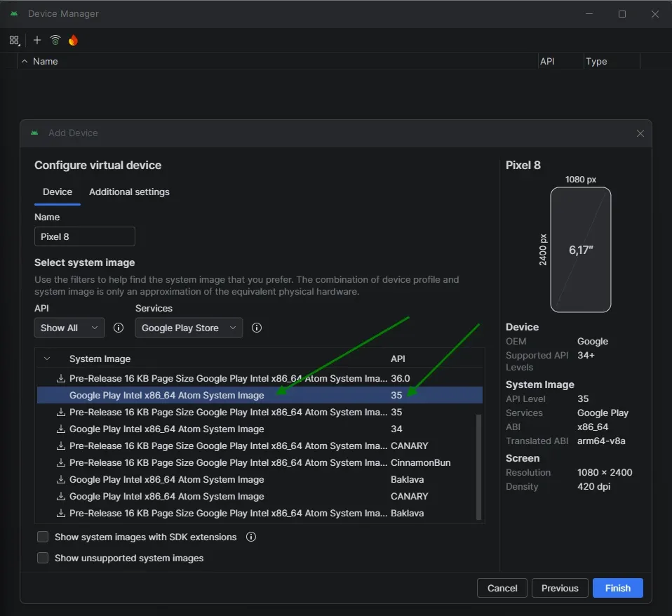672x616 pixels.
Task: Download Google Play Intel image with API 34
Action: point(61,429)
